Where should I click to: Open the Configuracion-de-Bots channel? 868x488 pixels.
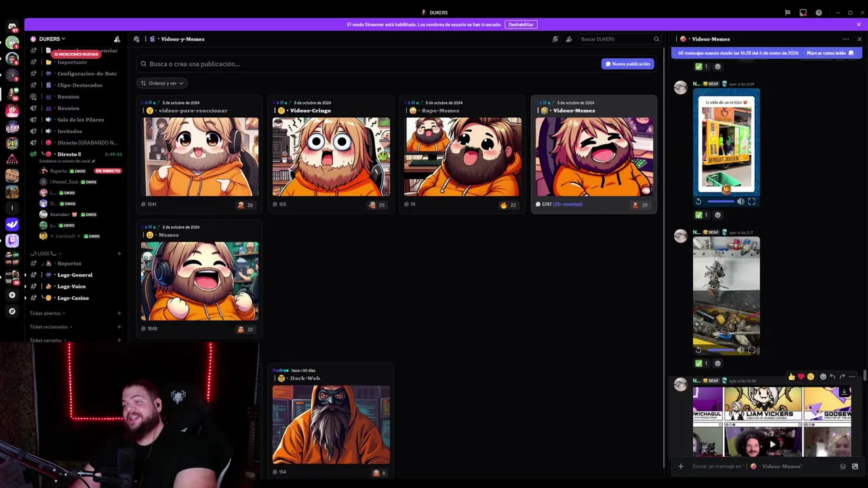tap(75, 73)
